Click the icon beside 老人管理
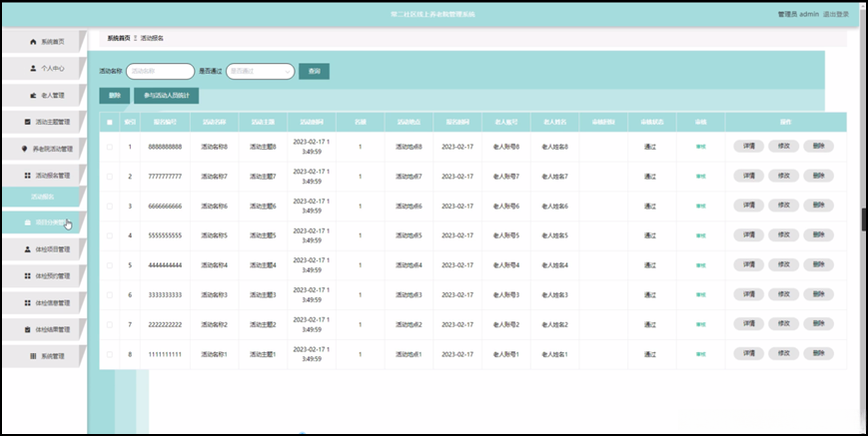The height and width of the screenshot is (436, 868). 33,96
